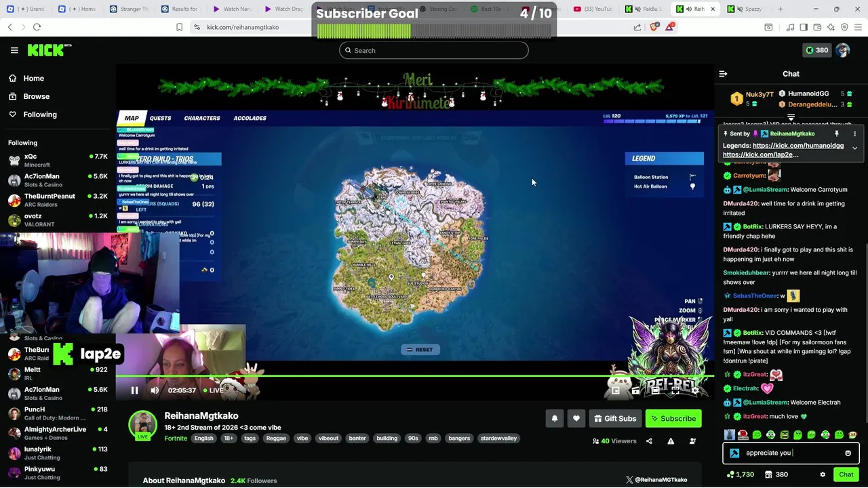Screen dimensions: 868x488
Task: Share the stream
Action: [649, 441]
